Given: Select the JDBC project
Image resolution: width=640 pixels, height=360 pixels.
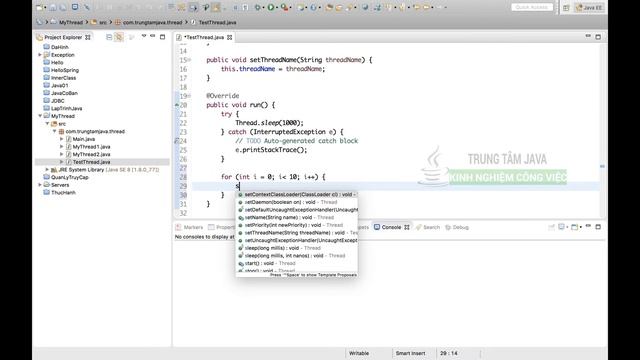Looking at the screenshot, I should click(58, 101).
